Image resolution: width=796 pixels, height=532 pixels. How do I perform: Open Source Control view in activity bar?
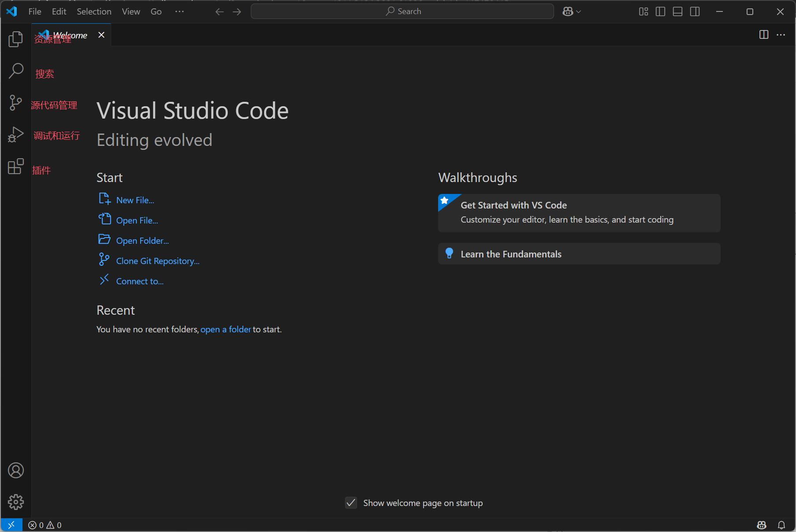point(16,103)
